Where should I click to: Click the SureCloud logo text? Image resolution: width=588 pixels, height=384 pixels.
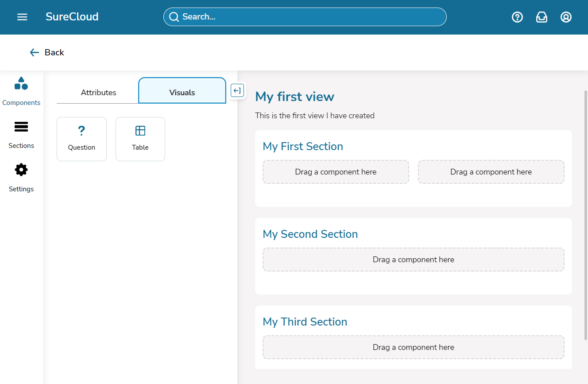(x=72, y=17)
